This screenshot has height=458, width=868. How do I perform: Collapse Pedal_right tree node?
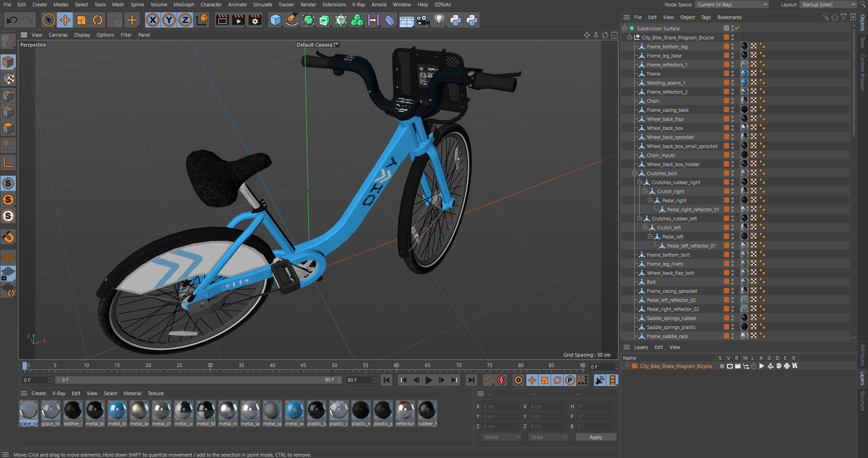[650, 200]
